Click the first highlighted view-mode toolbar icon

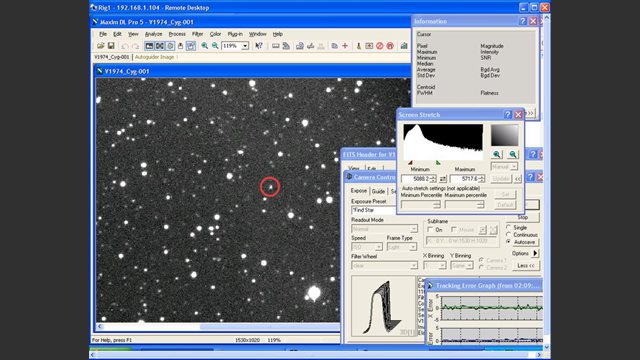coord(149,46)
